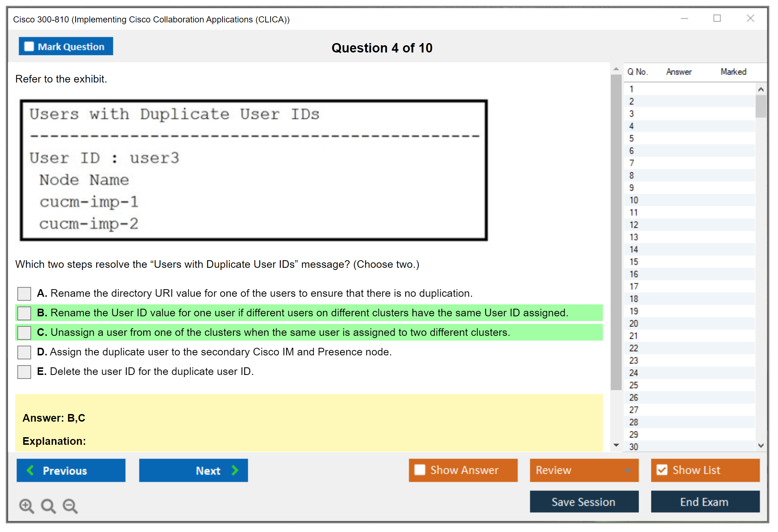
Task: Expand the Review dropdown menu
Action: coord(628,470)
